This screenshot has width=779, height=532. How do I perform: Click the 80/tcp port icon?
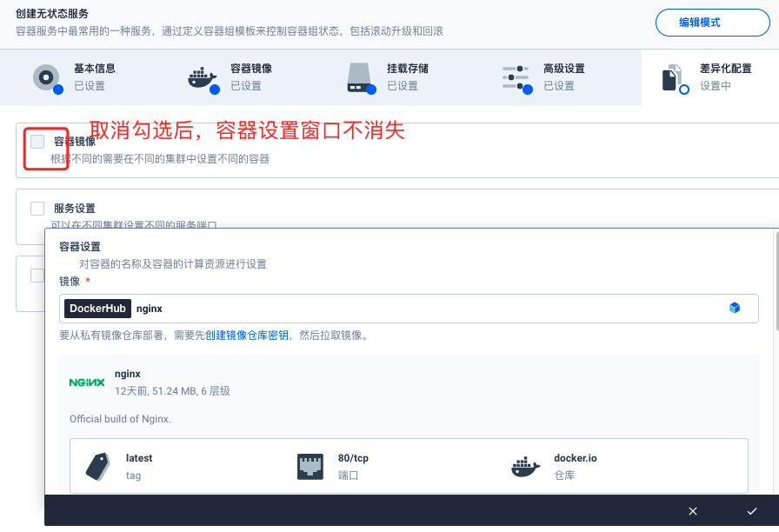[310, 467]
